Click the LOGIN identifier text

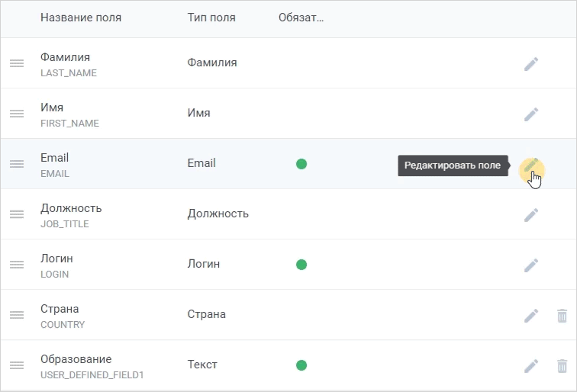tap(54, 275)
